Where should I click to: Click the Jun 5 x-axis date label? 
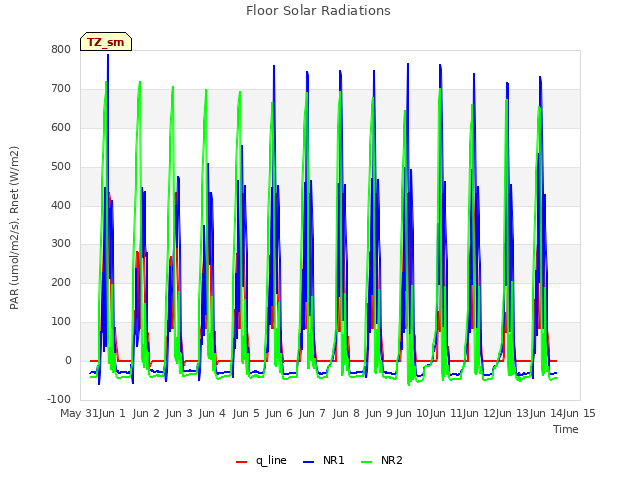point(246,413)
